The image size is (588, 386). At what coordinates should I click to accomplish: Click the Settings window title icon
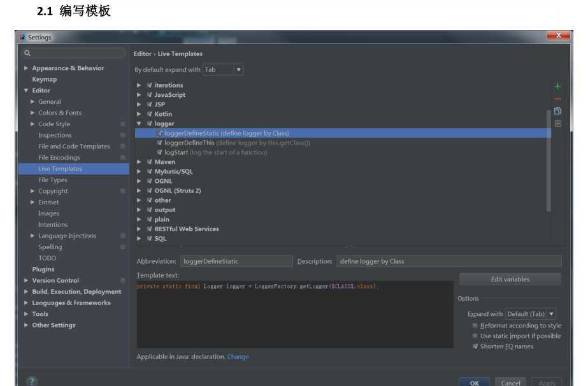point(23,37)
